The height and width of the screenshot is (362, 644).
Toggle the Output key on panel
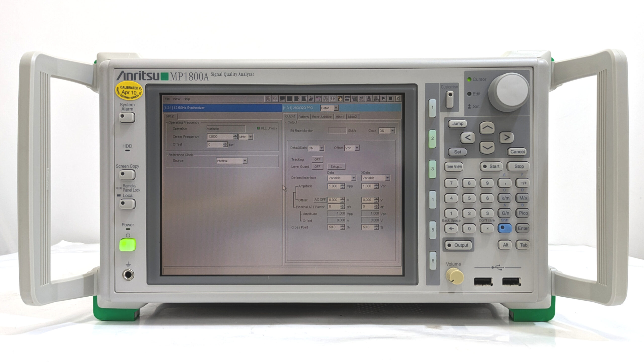pos(458,245)
